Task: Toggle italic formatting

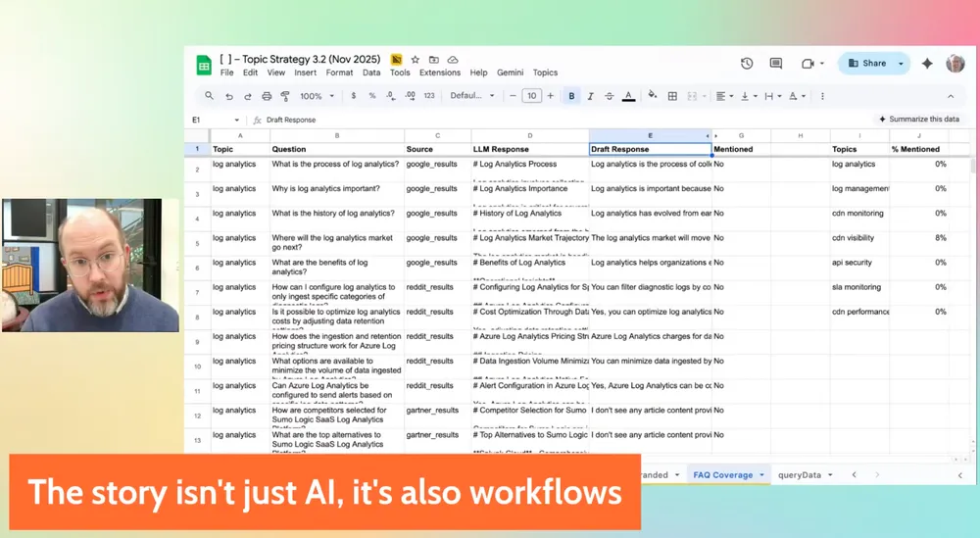Action: (590, 96)
